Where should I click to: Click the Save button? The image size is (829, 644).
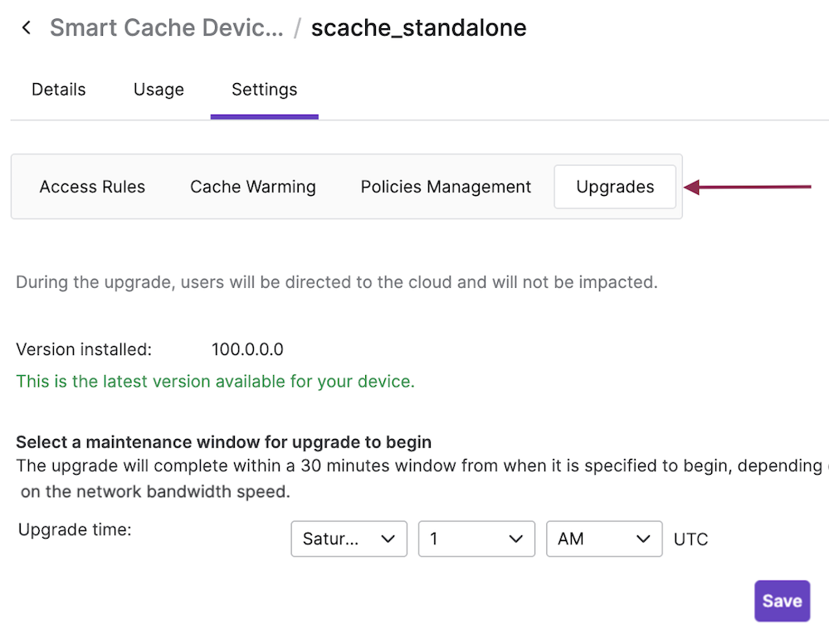782,600
